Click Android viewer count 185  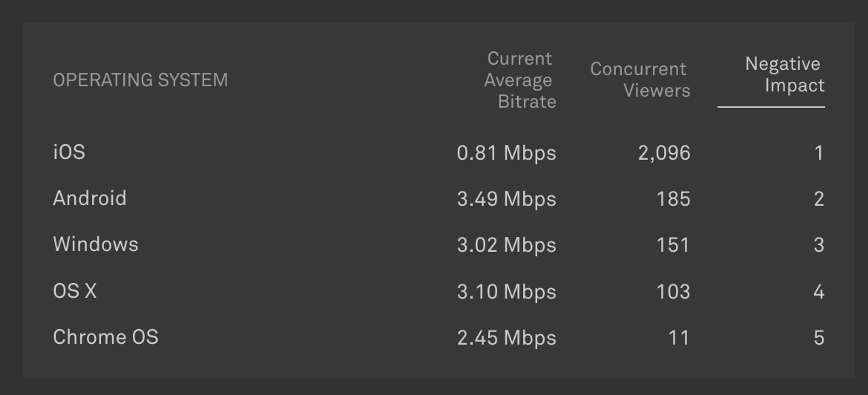[674, 199]
